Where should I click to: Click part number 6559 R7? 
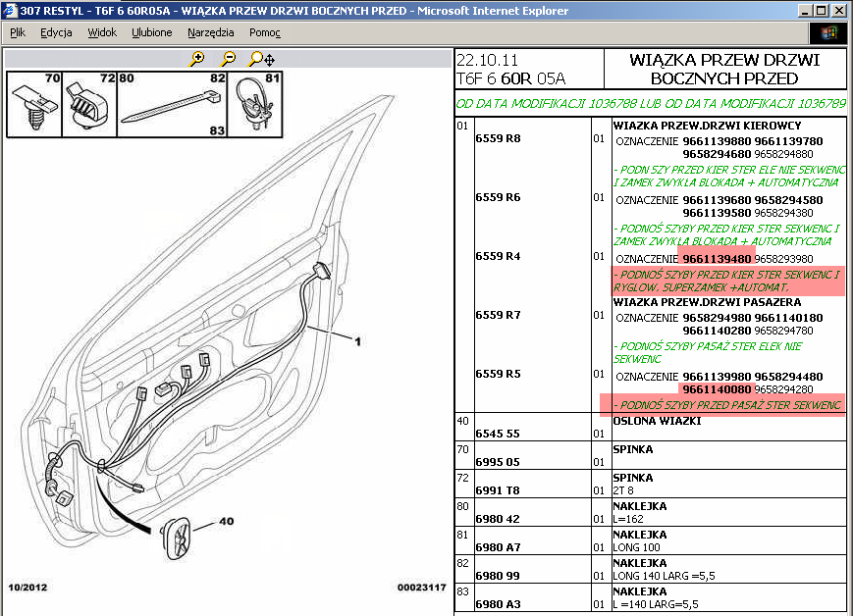coord(498,315)
